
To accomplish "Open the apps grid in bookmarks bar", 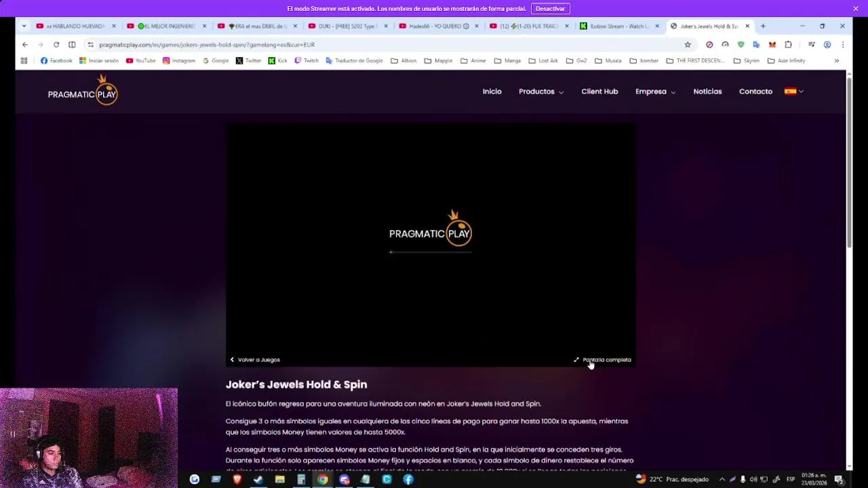I will pyautogui.click(x=24, y=61).
